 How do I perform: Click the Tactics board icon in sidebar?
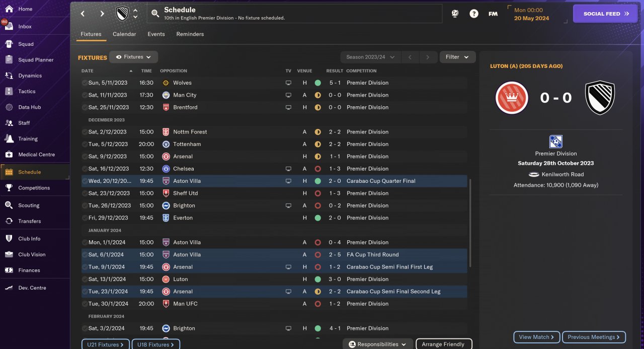coord(9,91)
